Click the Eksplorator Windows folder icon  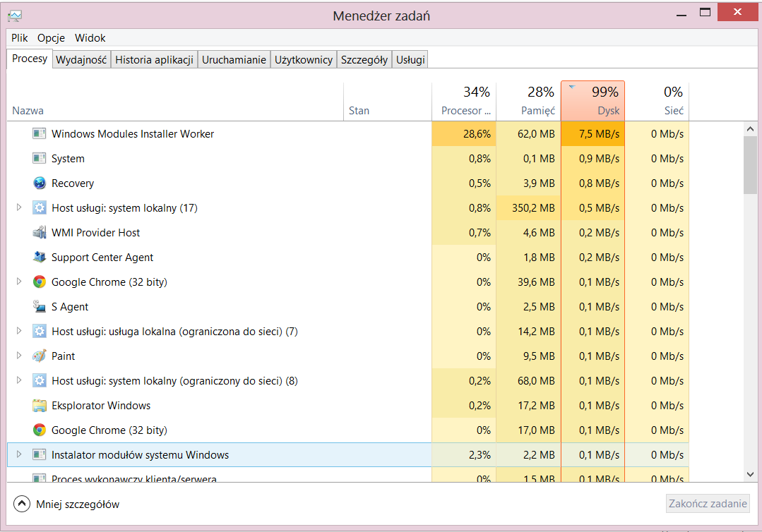click(40, 406)
